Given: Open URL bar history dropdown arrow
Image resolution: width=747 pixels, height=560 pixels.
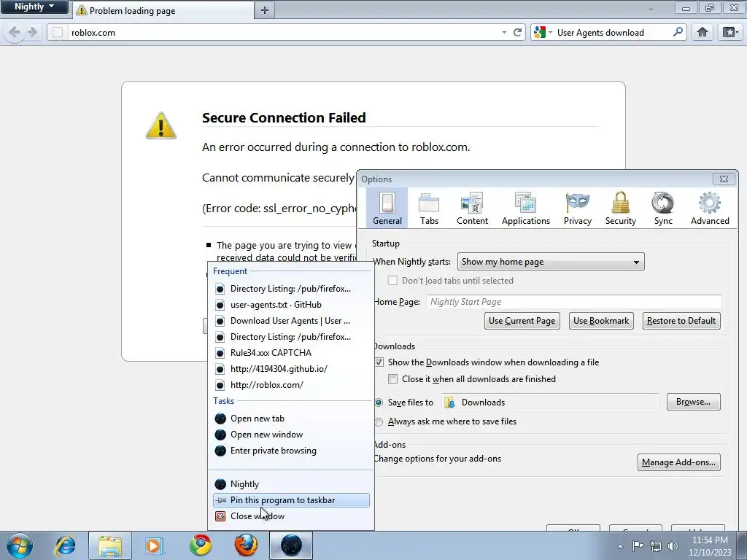Looking at the screenshot, I should coord(504,32).
